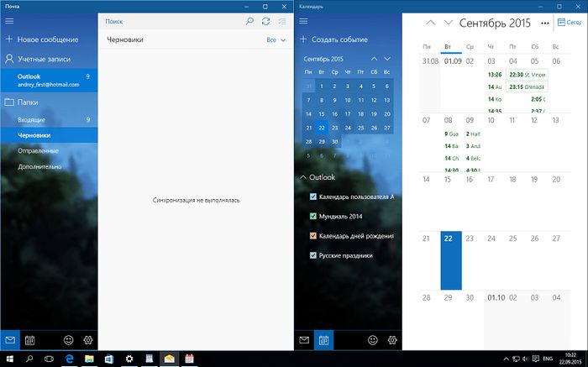
Task: Toggle Календарь дней рождения checkbox
Action: click(313, 235)
